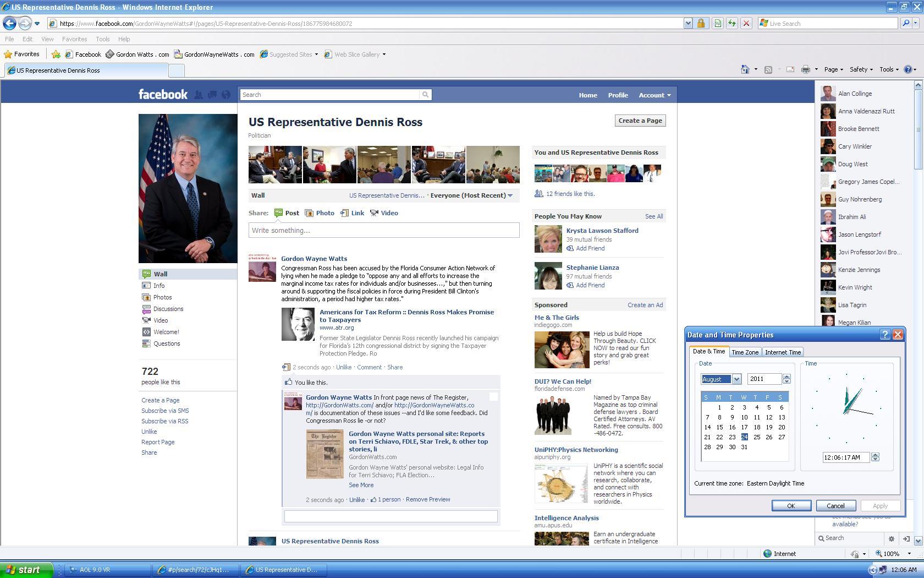Open the month dropdown showing August
The image size is (924, 578).
pos(736,379)
